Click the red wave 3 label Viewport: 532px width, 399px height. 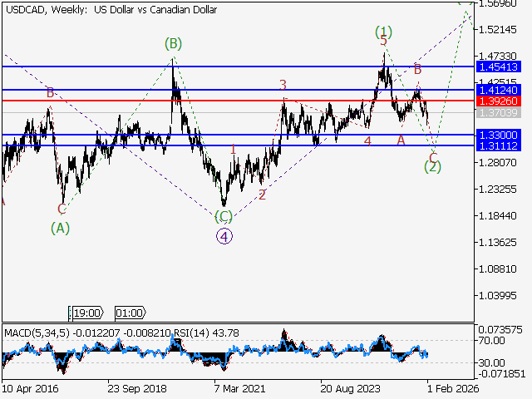283,85
